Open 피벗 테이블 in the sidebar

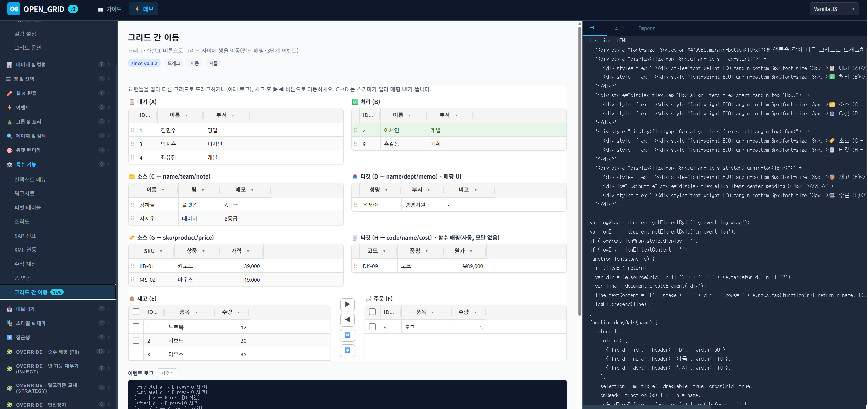click(x=27, y=207)
